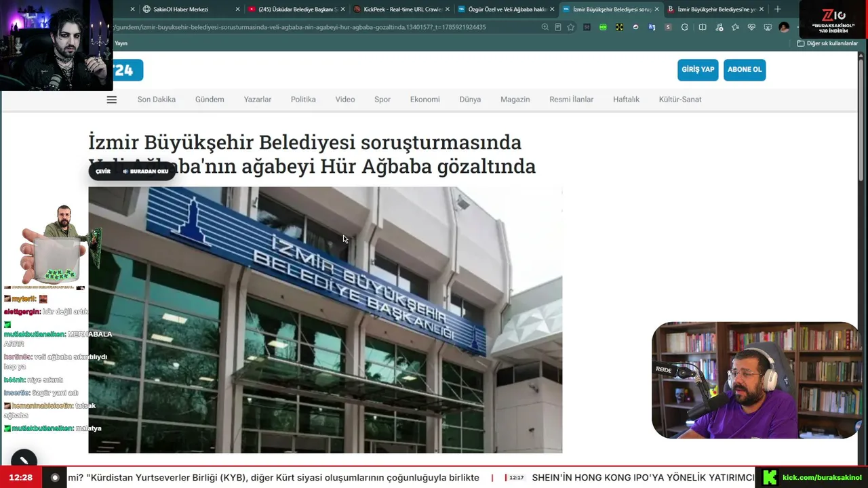Zoom the page with the magnifier icon
Screen dimensions: 868x488
(x=545, y=27)
